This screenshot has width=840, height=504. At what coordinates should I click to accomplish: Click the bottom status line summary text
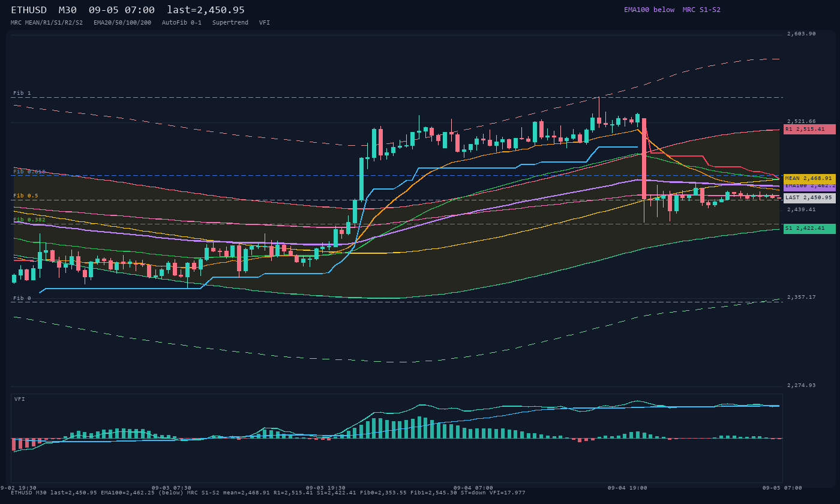268,493
